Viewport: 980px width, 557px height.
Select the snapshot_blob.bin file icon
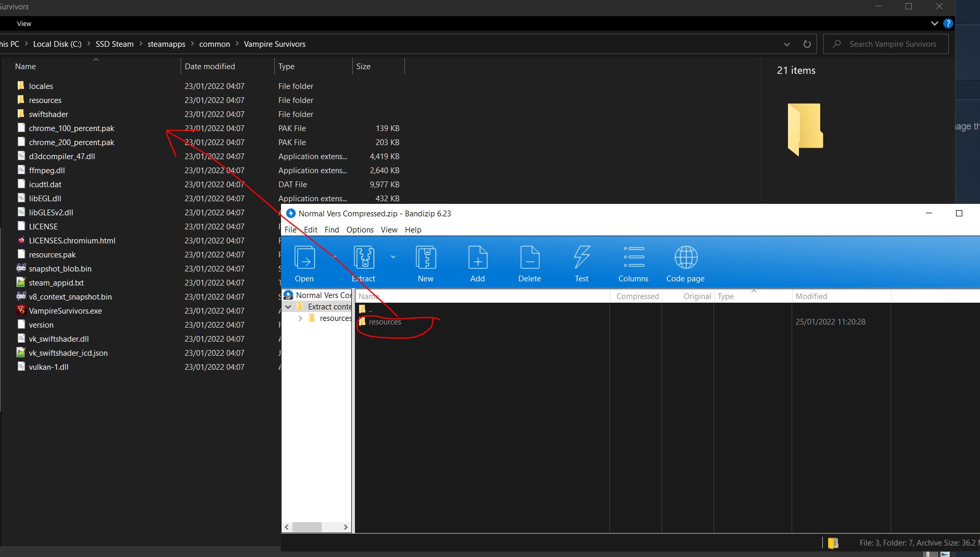pos(21,268)
